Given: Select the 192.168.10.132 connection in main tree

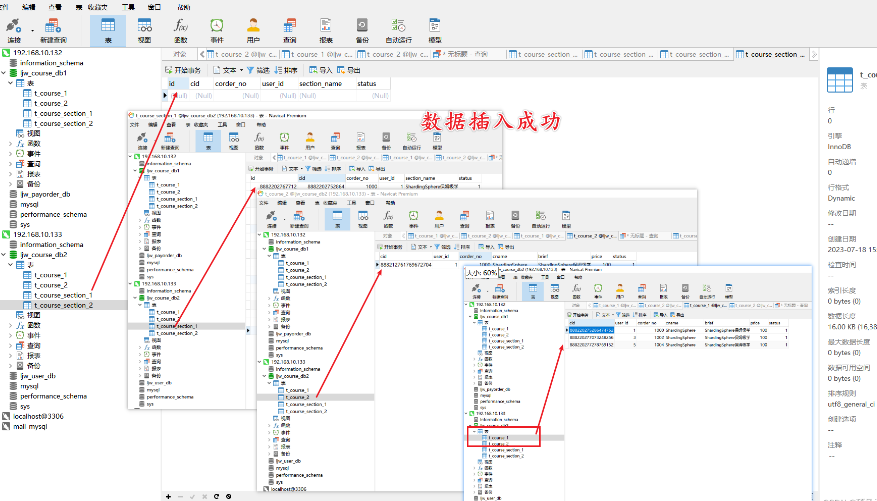Looking at the screenshot, I should click(x=37, y=53).
